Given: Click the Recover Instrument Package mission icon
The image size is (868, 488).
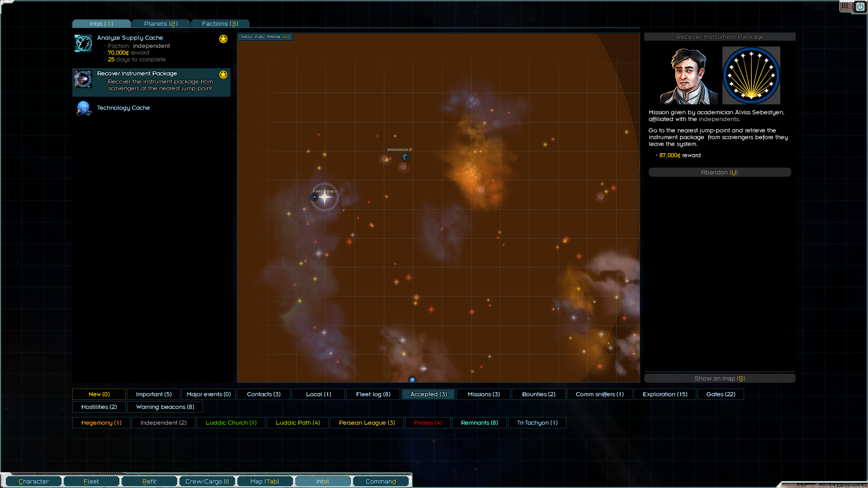Looking at the screenshot, I should tap(83, 79).
